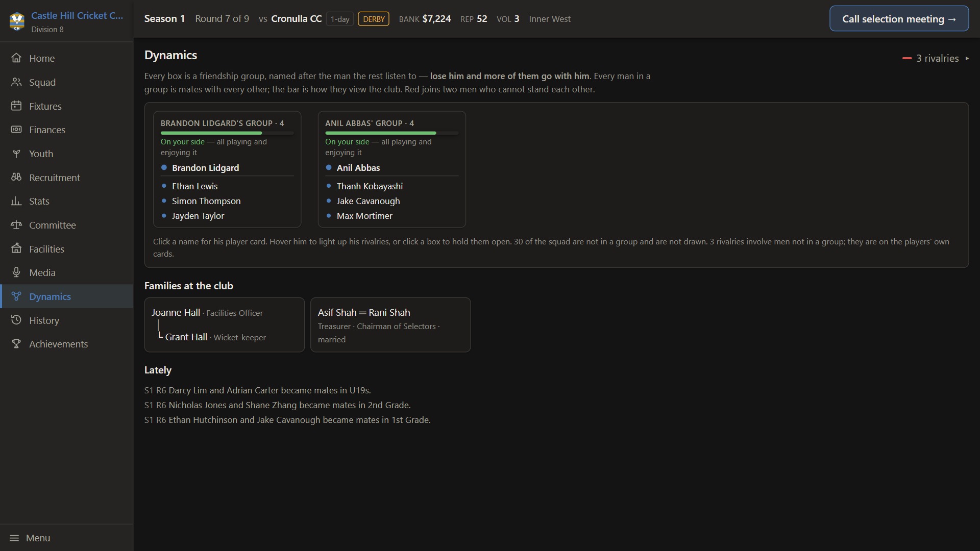The image size is (980, 551).
Task: Select the Youth sprout icon
Action: point(16,154)
